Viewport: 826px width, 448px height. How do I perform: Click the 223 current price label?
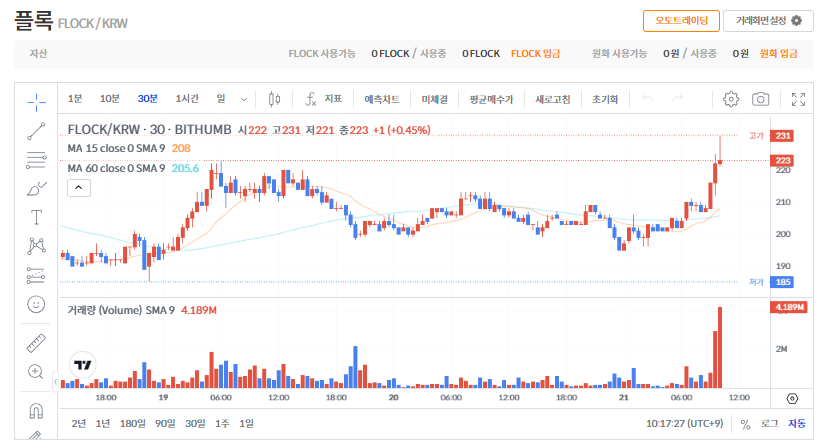coord(782,160)
